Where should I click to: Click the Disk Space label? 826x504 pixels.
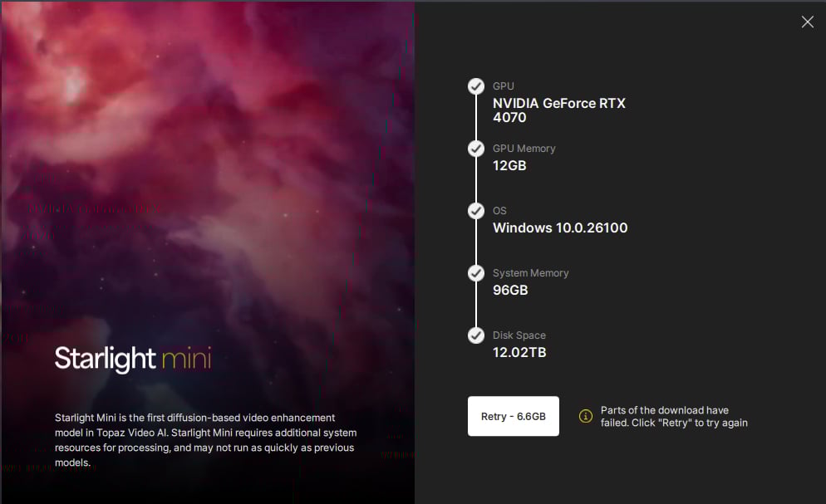(x=519, y=335)
